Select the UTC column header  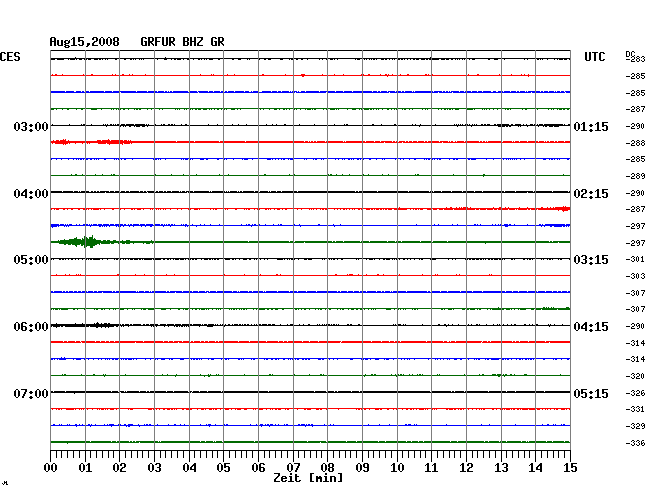click(x=595, y=57)
